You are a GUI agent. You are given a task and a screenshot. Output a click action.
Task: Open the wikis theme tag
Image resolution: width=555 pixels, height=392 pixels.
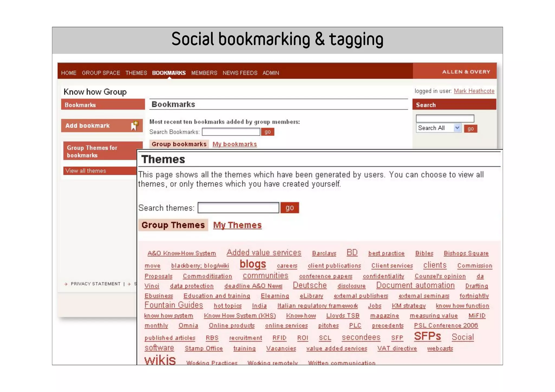click(x=160, y=360)
